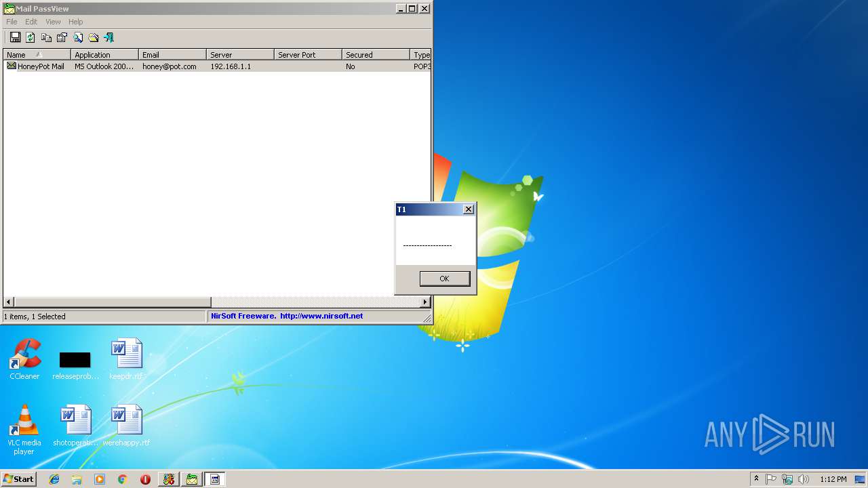Open the NirSoft website link in status bar
Image resolution: width=868 pixels, height=488 pixels.
tap(321, 316)
